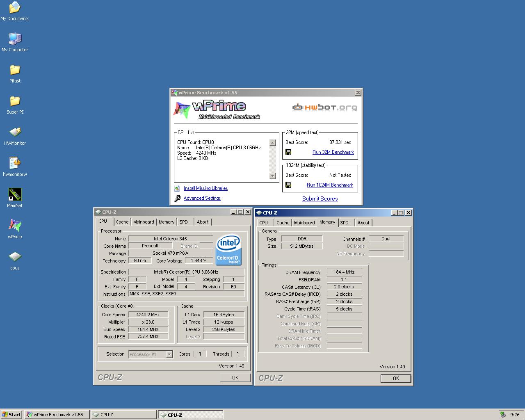This screenshot has width=525, height=420.
Task: Open Cache tab in left CPU-Z window
Action: (122, 222)
